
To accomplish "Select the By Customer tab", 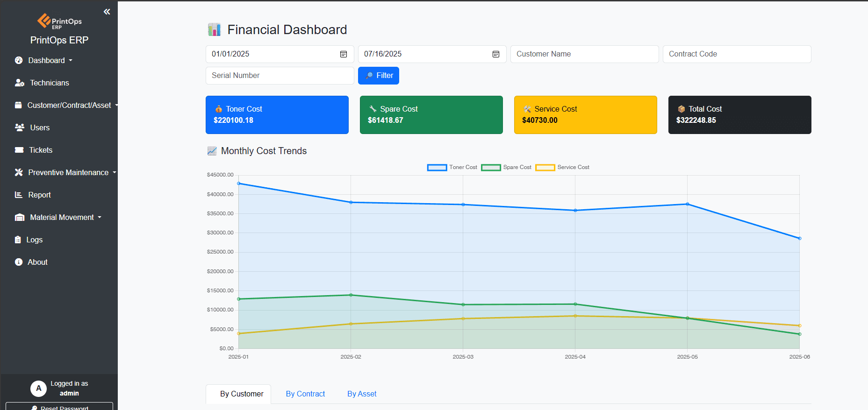I will point(238,394).
